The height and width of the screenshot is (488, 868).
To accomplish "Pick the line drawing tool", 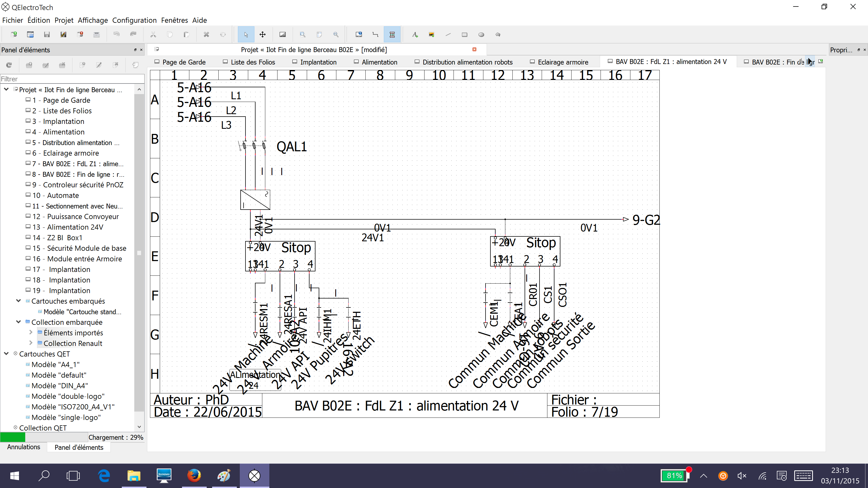I will pyautogui.click(x=448, y=34).
